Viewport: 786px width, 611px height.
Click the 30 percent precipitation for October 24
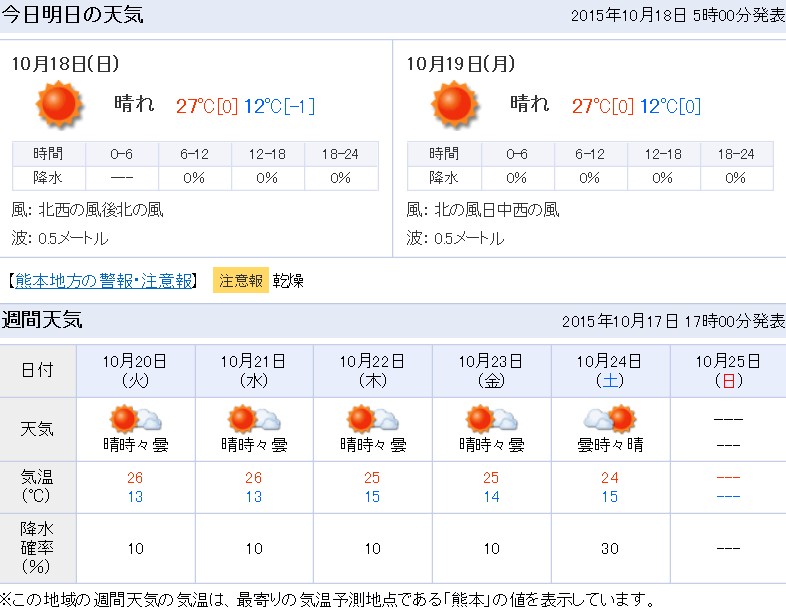pyautogui.click(x=610, y=548)
